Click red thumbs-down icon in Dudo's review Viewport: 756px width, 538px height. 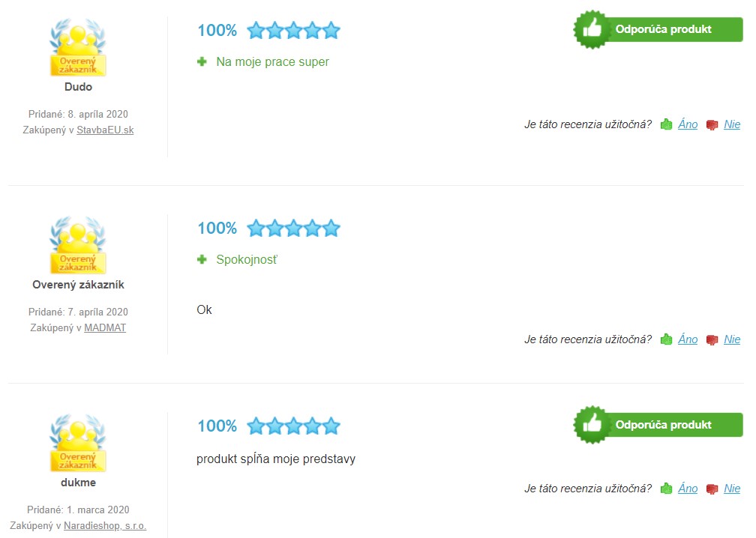click(x=712, y=125)
